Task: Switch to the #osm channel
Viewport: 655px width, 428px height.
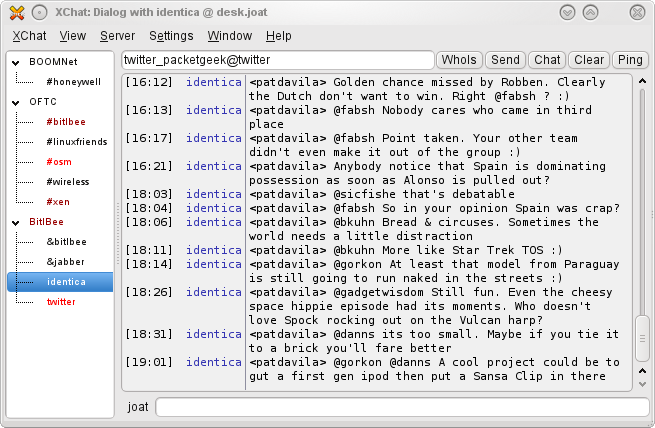Action: 59,162
